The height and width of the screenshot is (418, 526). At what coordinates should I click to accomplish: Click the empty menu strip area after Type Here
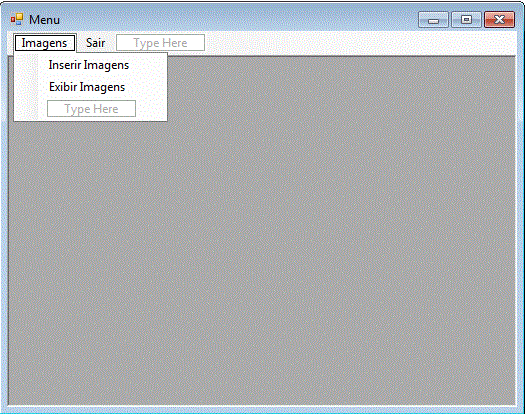tap(360, 43)
